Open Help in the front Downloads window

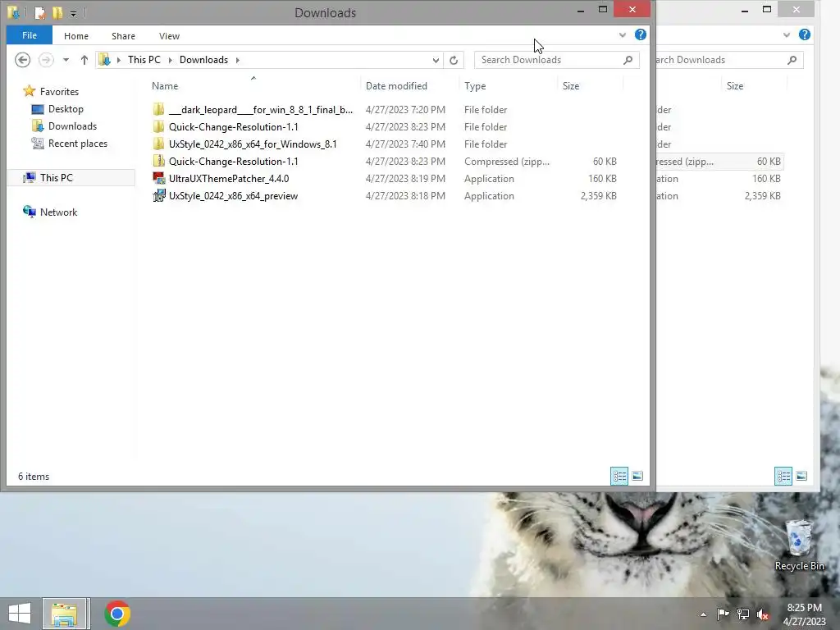point(640,34)
